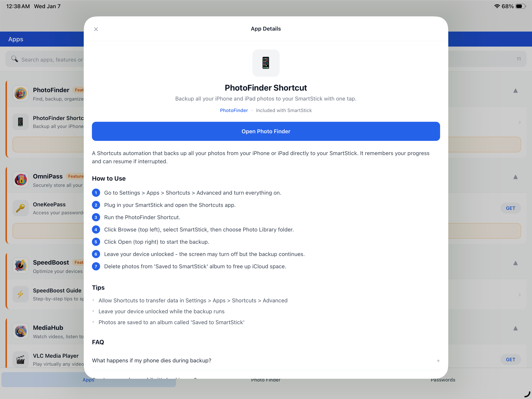Screen dimensions: 532x399
Task: Tap the SpeedBoost Guide lightning icon
Action: coord(20,294)
